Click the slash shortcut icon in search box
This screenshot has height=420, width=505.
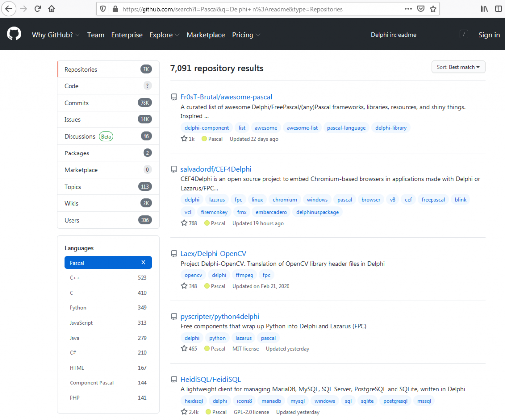pyautogui.click(x=464, y=34)
